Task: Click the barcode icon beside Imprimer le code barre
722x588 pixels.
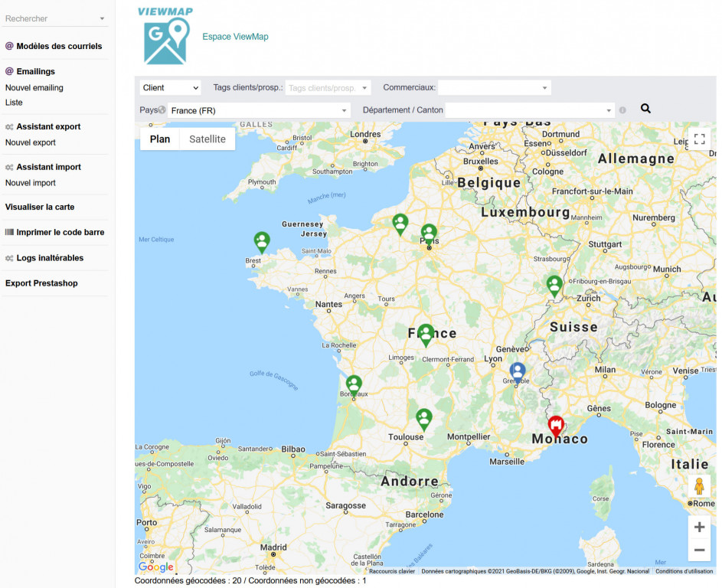Action: tap(9, 232)
